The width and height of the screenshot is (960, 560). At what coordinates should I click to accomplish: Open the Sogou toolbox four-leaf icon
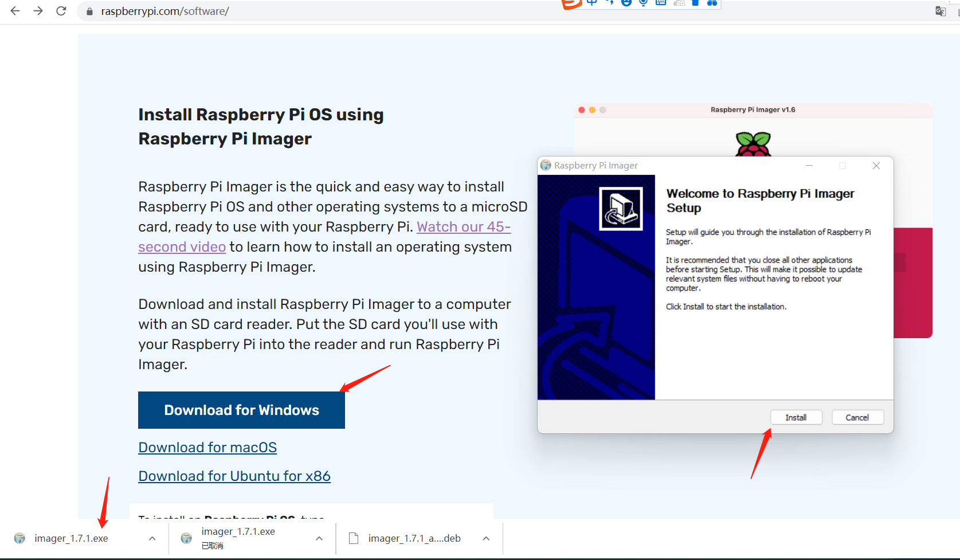pyautogui.click(x=712, y=2)
